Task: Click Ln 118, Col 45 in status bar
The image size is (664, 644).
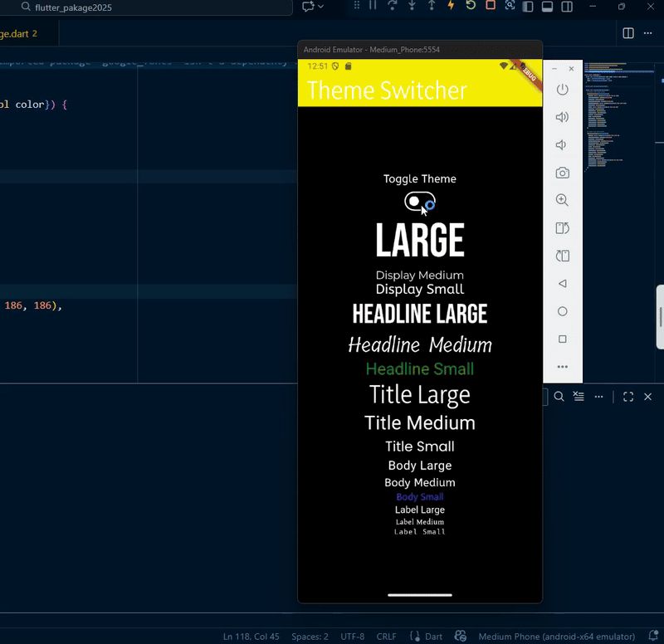Action: click(x=251, y=637)
